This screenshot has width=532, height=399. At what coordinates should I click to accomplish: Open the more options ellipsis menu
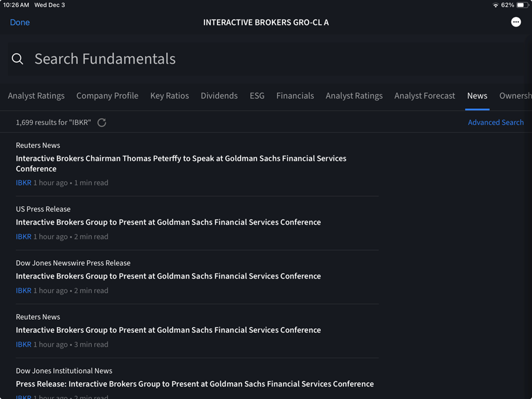(x=515, y=22)
